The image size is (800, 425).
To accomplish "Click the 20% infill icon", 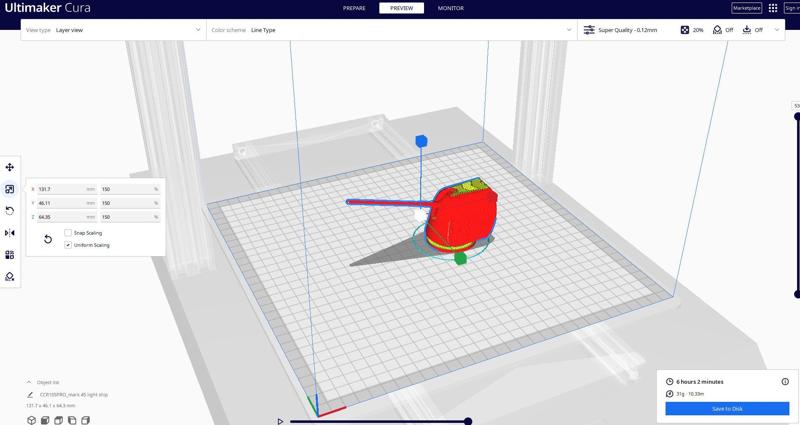I will pos(685,30).
